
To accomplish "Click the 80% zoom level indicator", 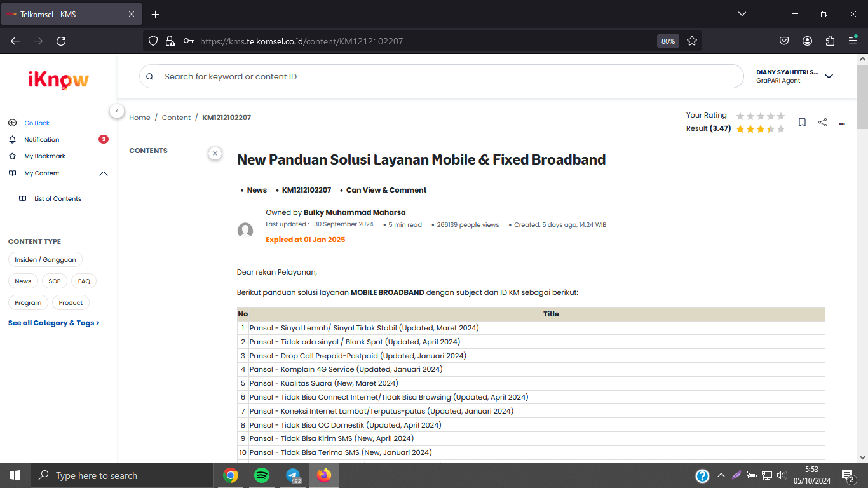I will (x=668, y=41).
